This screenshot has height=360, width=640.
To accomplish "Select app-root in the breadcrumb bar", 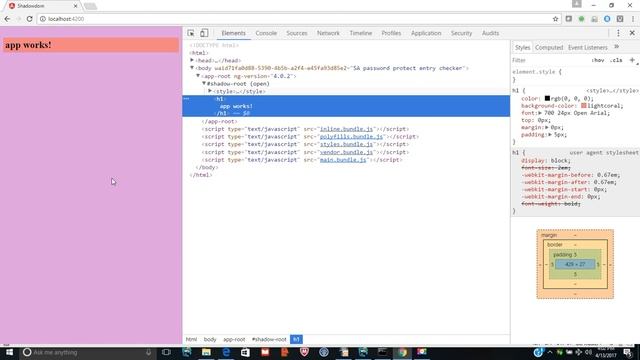I will [x=234, y=340].
